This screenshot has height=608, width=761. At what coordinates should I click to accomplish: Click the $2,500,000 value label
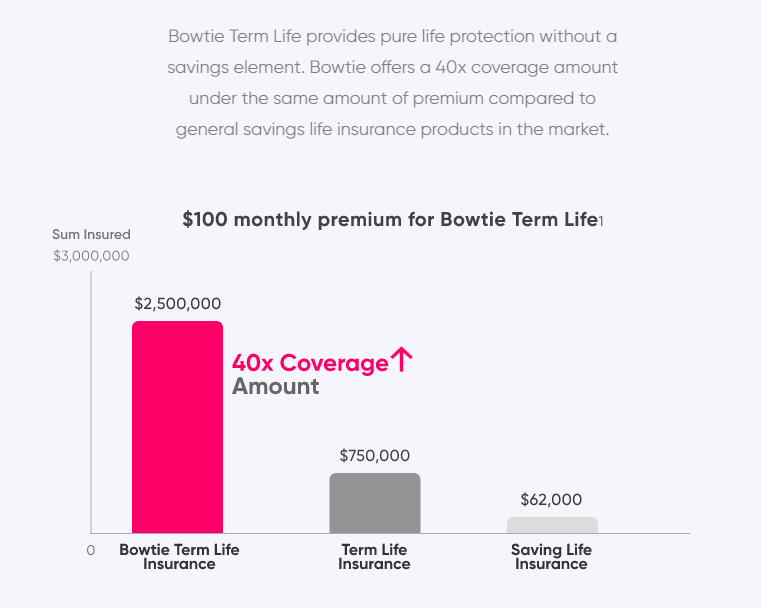(x=178, y=304)
